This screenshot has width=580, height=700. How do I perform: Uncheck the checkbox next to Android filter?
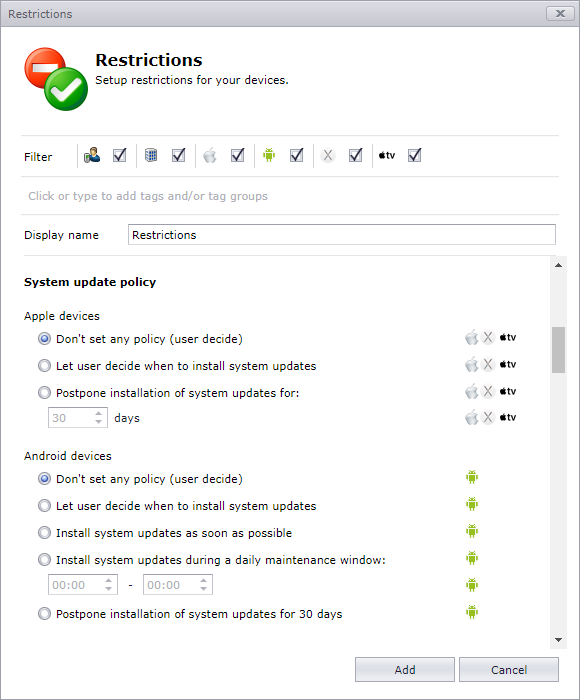pos(296,155)
